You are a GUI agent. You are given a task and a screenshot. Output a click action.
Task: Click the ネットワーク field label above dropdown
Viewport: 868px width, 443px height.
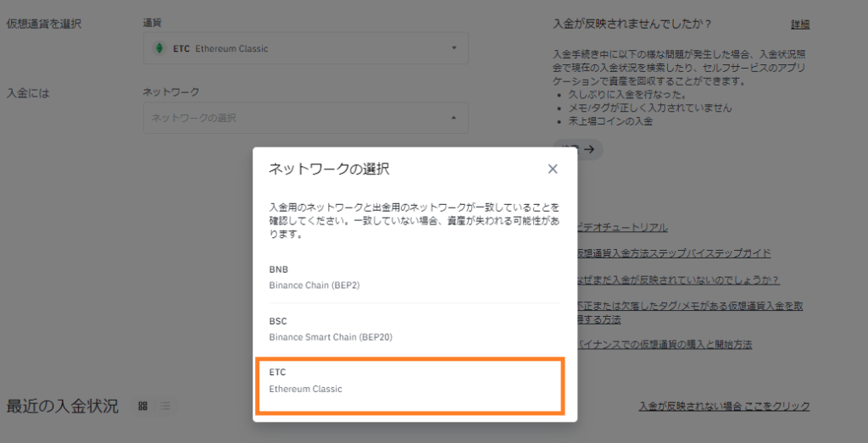pyautogui.click(x=170, y=92)
